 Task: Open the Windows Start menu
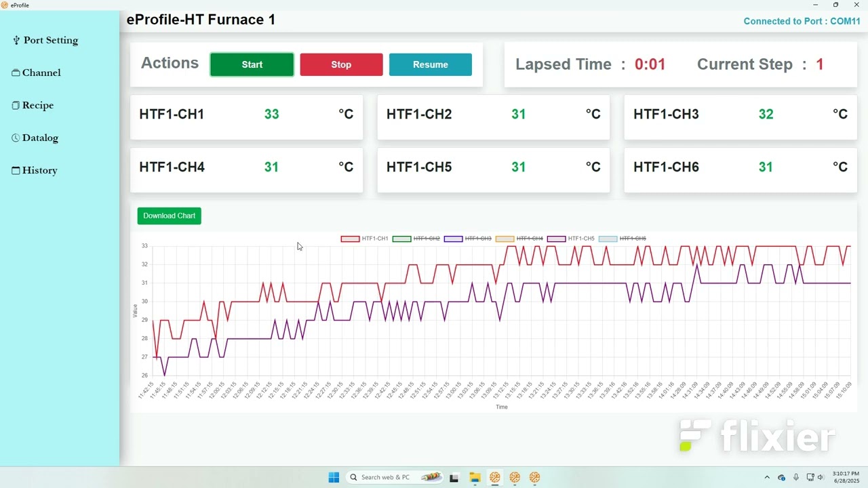click(334, 477)
